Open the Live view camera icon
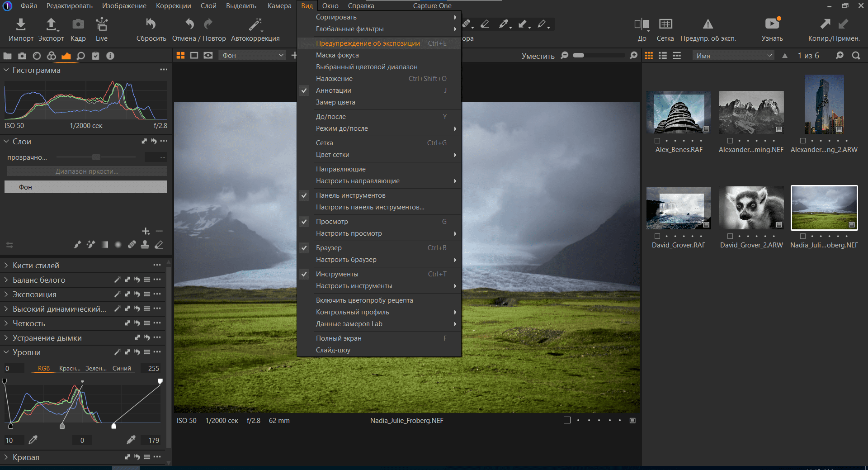Screen dimensions: 868x470 tap(102, 24)
